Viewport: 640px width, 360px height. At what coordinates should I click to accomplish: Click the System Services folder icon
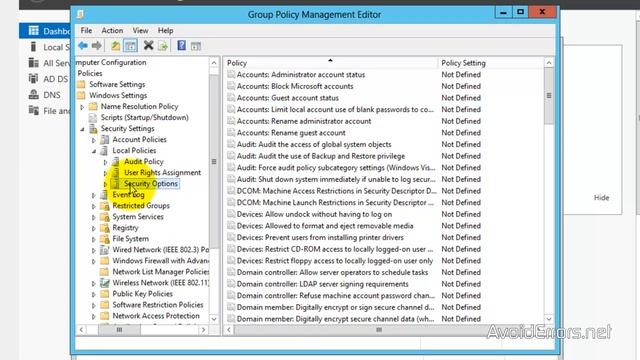tap(105, 217)
